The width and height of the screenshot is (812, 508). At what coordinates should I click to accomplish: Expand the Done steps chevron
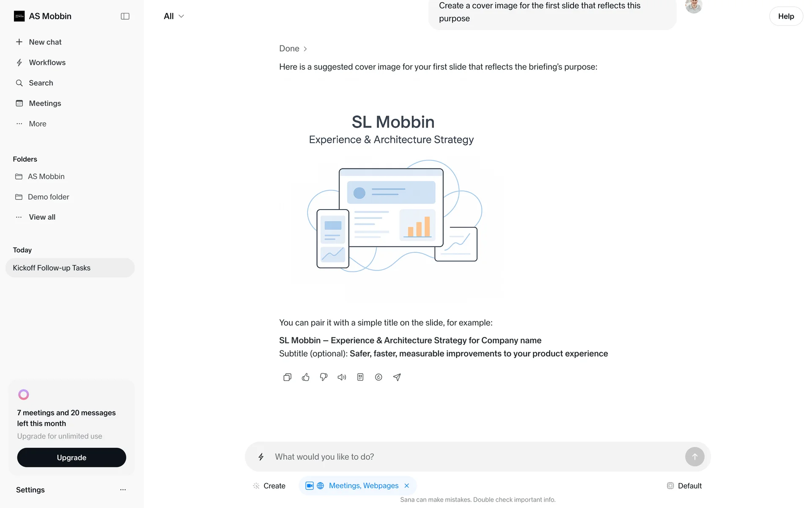[305, 49]
